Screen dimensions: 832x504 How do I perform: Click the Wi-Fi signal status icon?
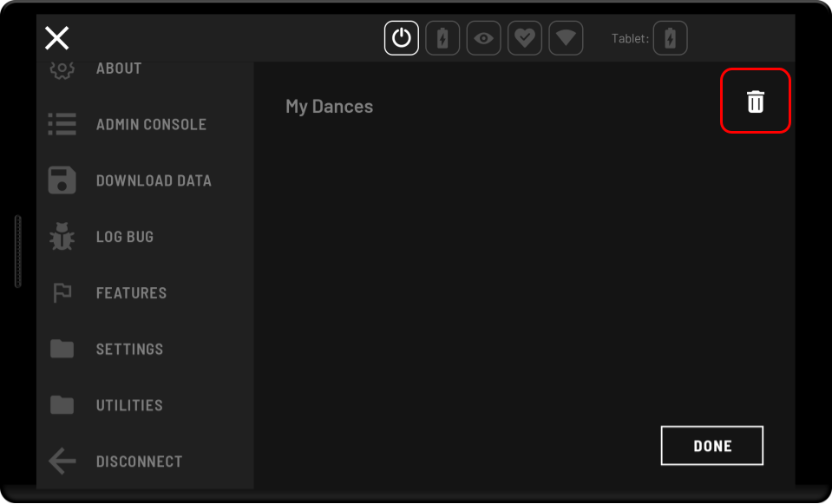pyautogui.click(x=566, y=38)
